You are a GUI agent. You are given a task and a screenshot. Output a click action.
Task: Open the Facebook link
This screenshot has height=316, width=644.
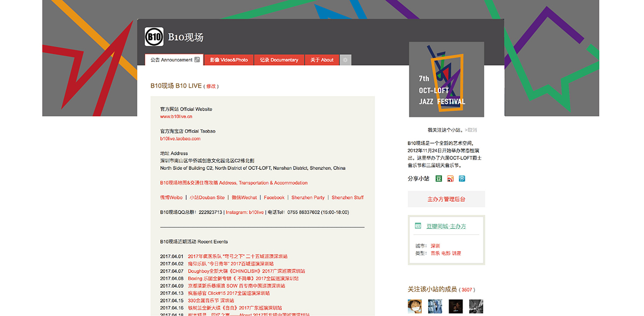[274, 198]
